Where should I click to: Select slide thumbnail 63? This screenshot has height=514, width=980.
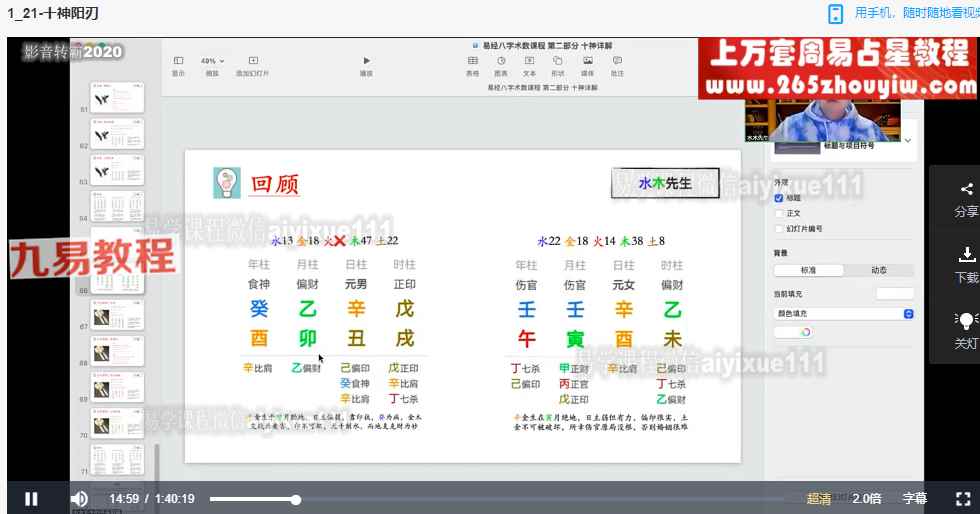117,169
